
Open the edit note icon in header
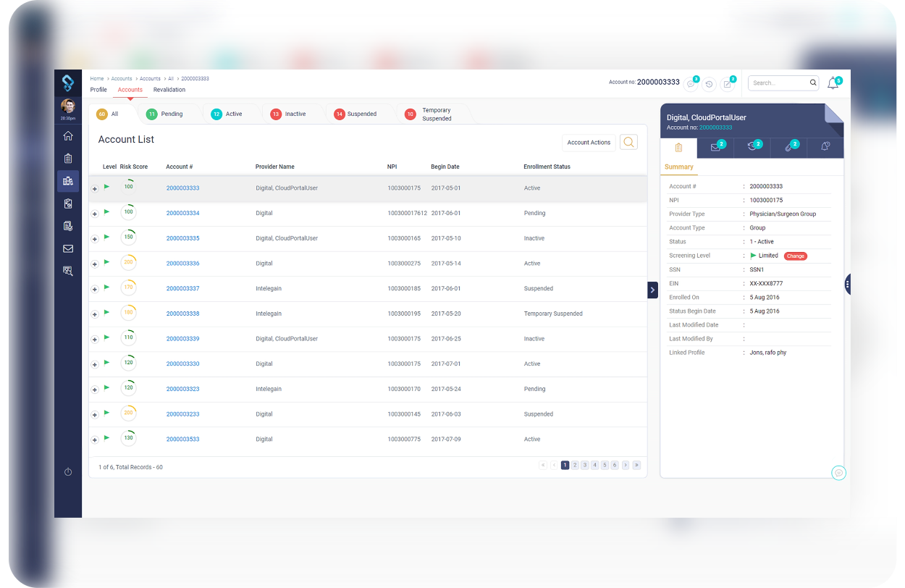pyautogui.click(x=728, y=84)
